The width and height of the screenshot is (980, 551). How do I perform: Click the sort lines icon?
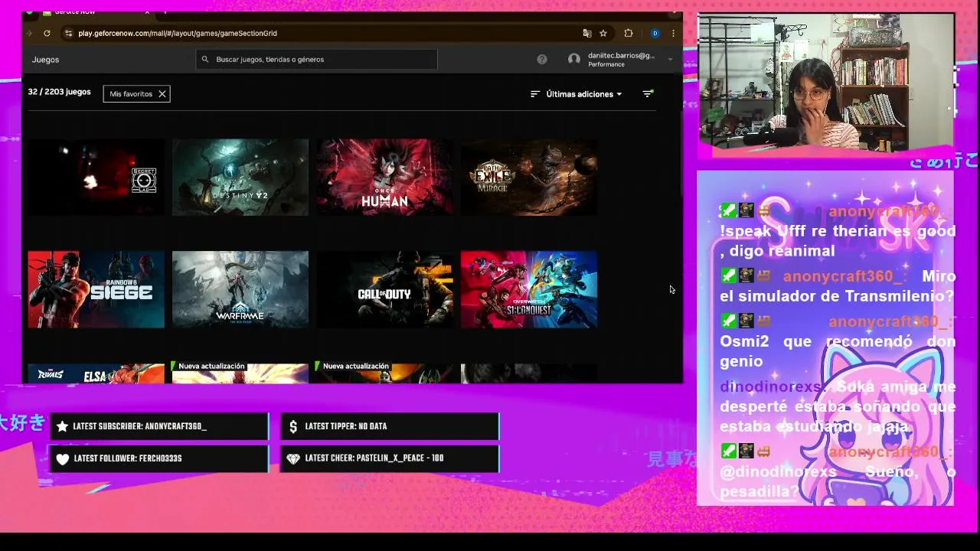coord(535,94)
